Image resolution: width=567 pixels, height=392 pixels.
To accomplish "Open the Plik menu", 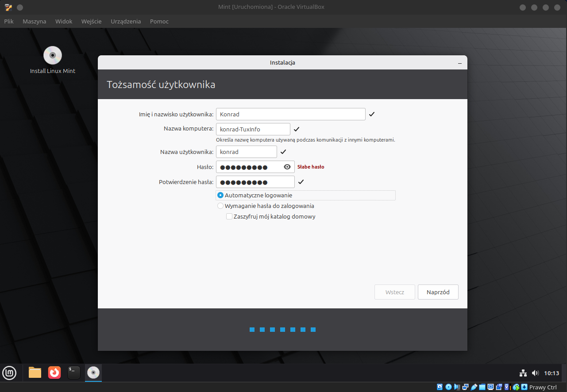I will 9,21.
